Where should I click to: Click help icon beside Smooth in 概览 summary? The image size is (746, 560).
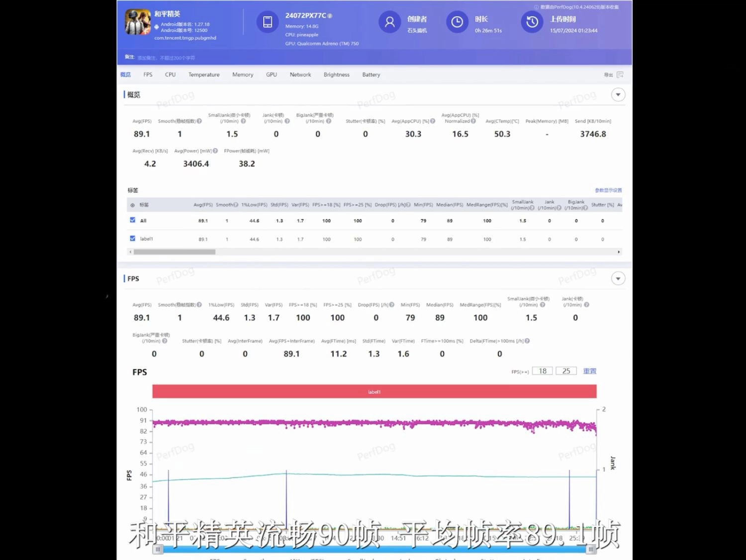pos(199,121)
